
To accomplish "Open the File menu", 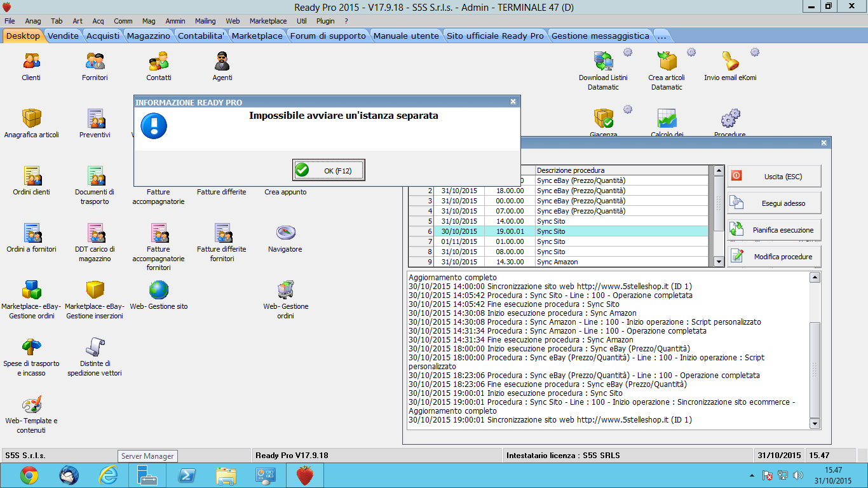I will point(10,21).
